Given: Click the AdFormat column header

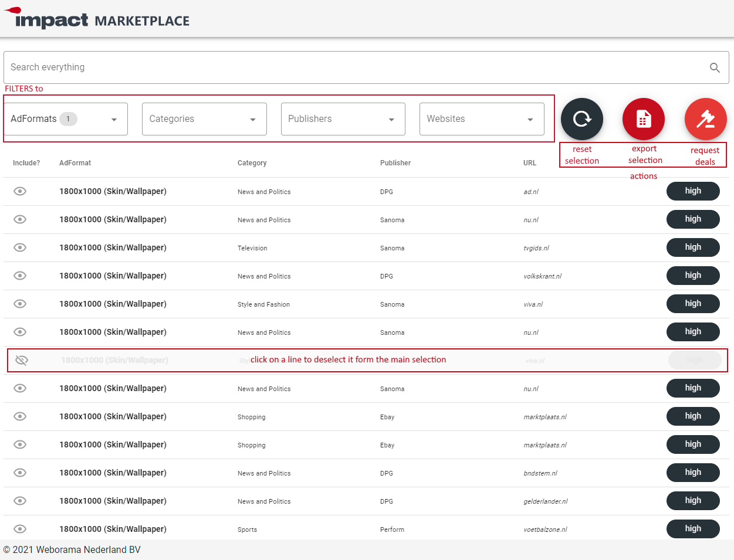Looking at the screenshot, I should [x=75, y=163].
